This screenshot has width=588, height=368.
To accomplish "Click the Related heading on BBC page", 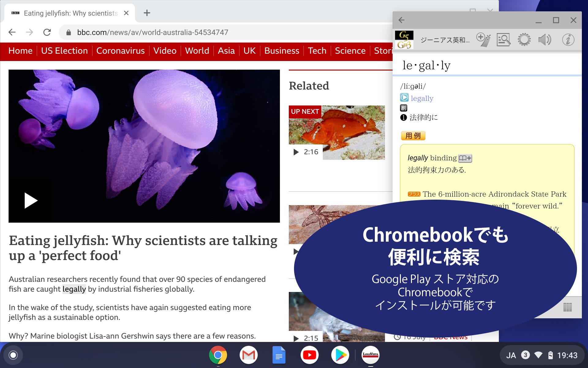I will 309,86.
